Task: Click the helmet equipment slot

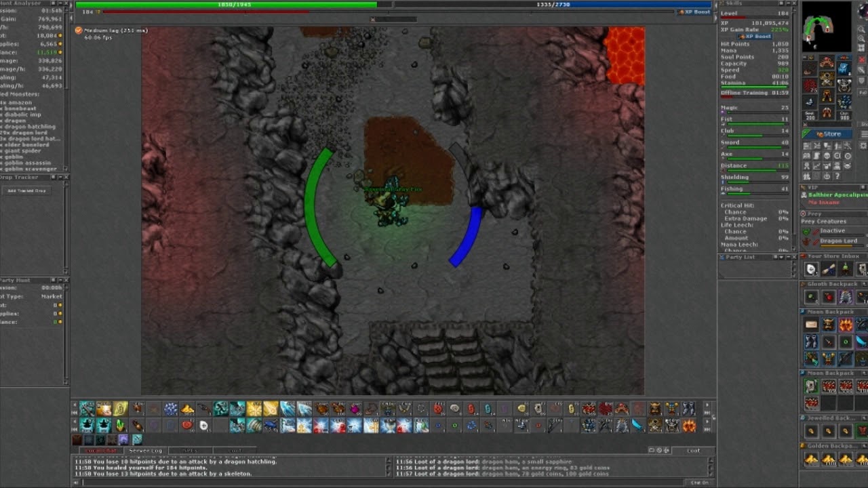Action: coord(827,64)
